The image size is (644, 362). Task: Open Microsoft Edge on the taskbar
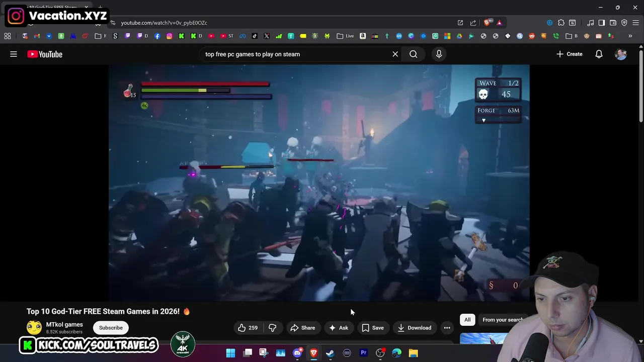pos(396,353)
